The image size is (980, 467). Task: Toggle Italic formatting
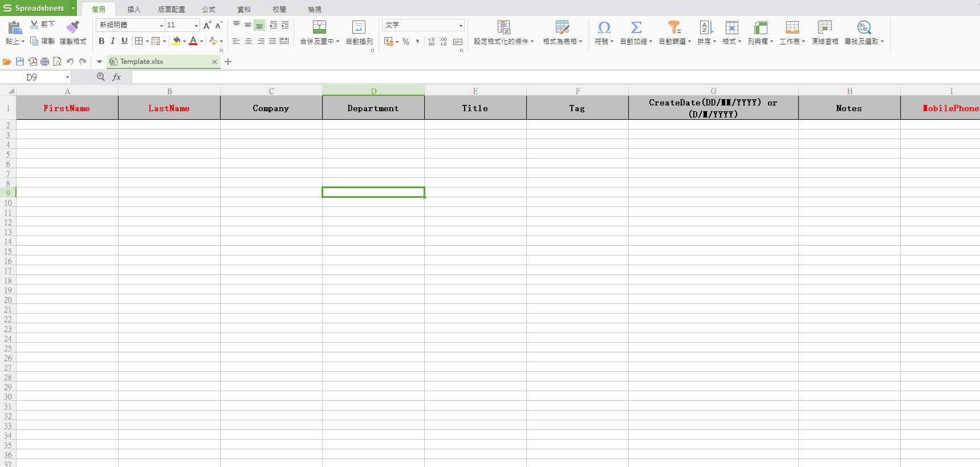click(113, 41)
